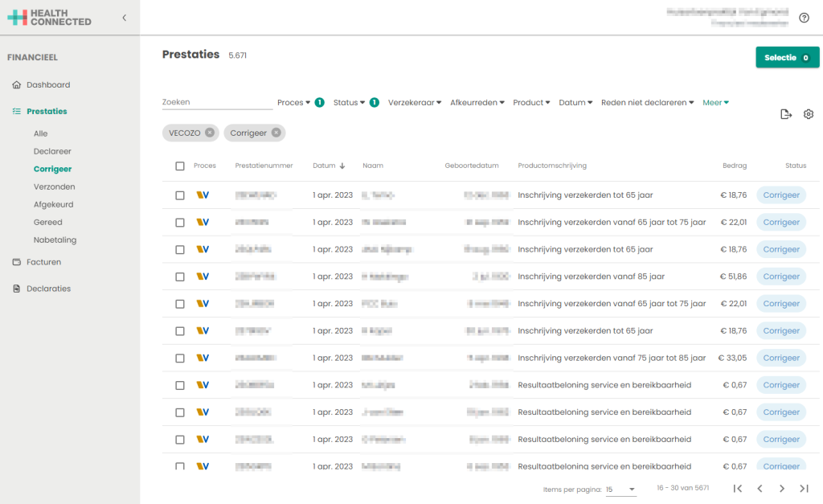Viewport: 823px width, 504px height.
Task: Click the Zoeken search field
Action: pyautogui.click(x=217, y=103)
